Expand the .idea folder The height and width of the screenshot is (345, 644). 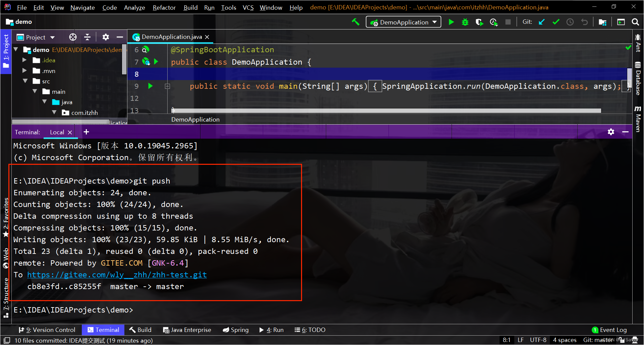click(24, 60)
